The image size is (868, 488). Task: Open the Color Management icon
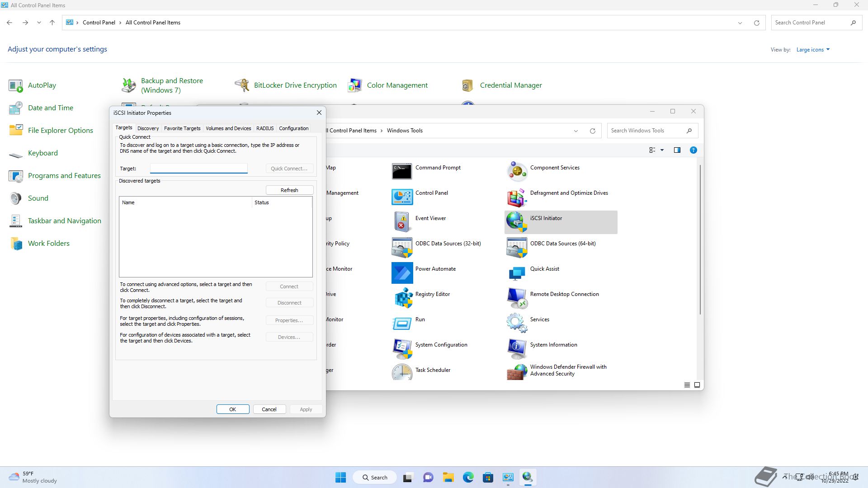[355, 85]
